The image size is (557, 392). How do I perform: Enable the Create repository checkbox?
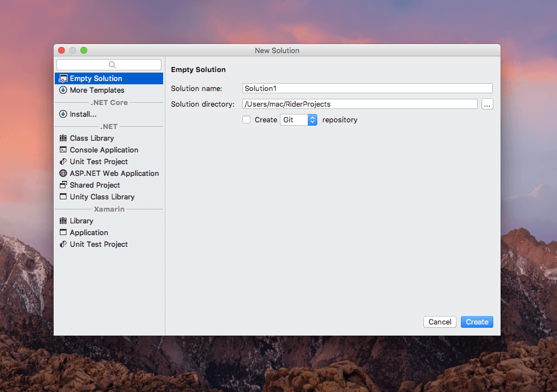[x=246, y=119]
